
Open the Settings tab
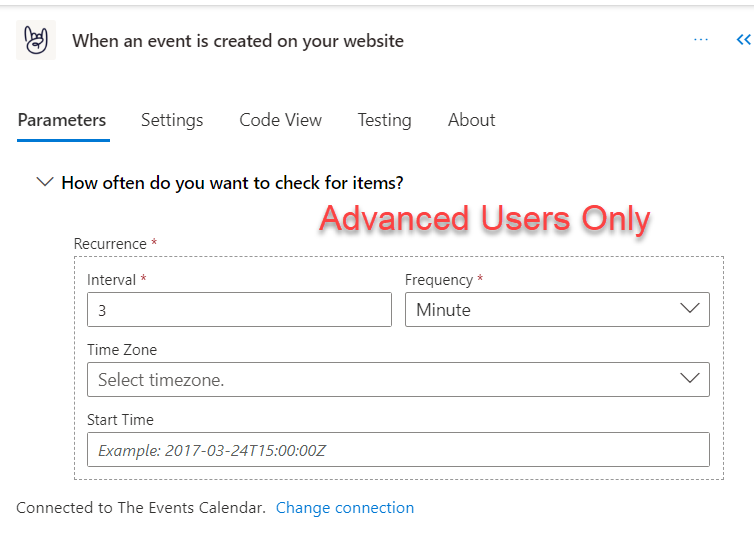[x=172, y=120]
